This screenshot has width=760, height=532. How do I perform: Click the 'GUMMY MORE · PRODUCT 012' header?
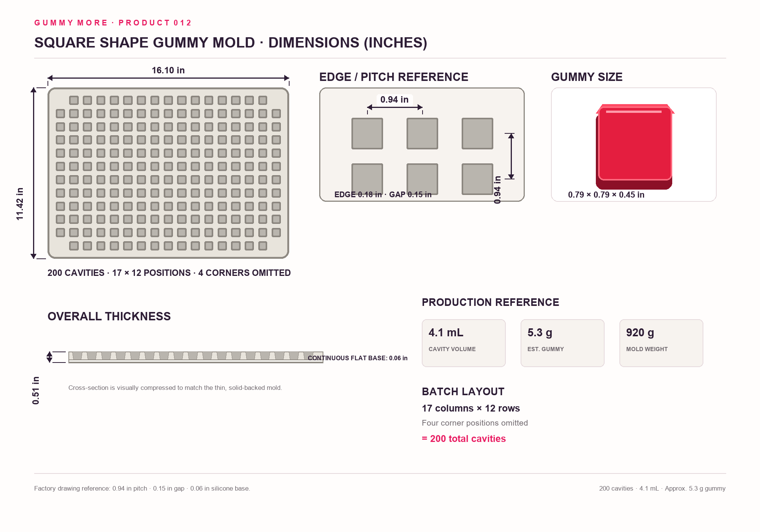113,23
